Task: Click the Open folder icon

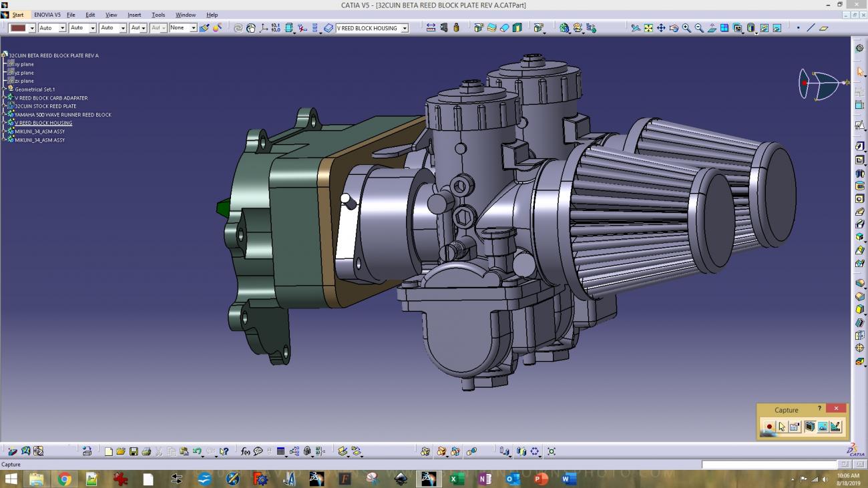Action: pyautogui.click(x=121, y=451)
